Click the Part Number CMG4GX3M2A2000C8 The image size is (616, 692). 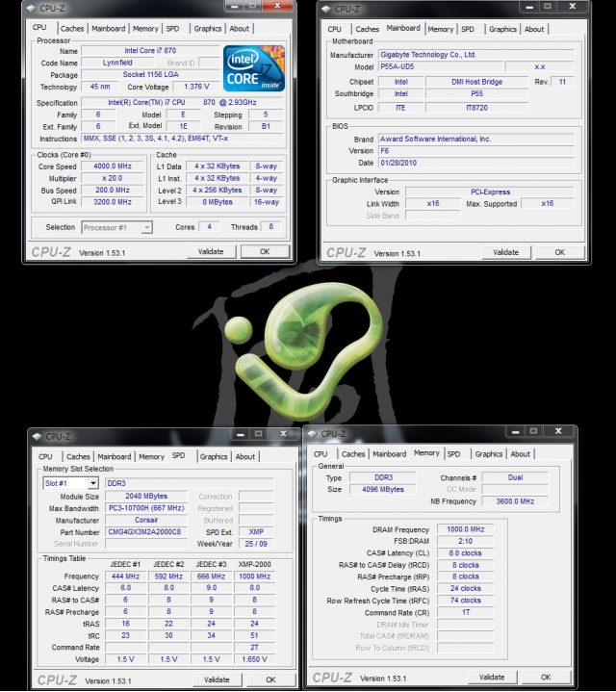tap(146, 532)
